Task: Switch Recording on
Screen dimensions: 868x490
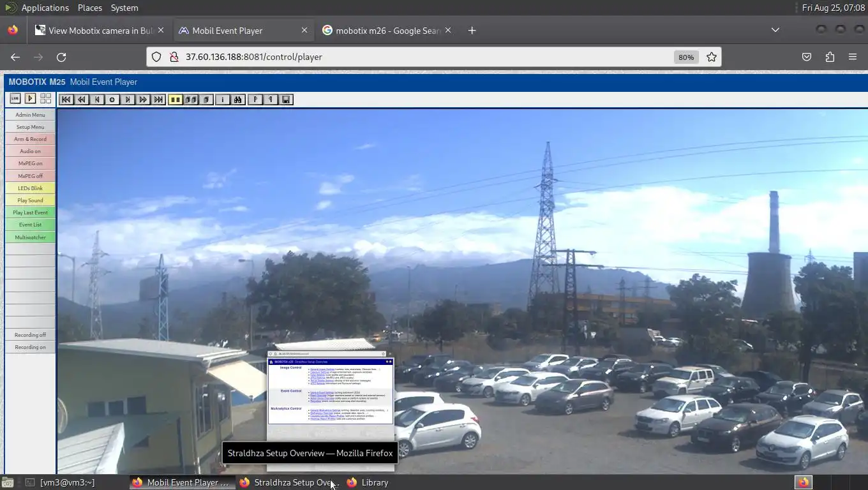Action: pos(30,347)
